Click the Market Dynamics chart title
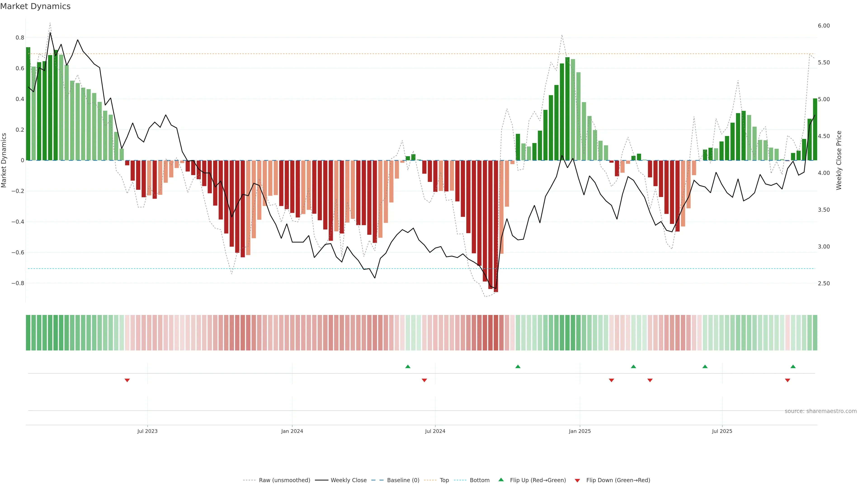Viewport: 868px width, 488px height. click(x=35, y=6)
